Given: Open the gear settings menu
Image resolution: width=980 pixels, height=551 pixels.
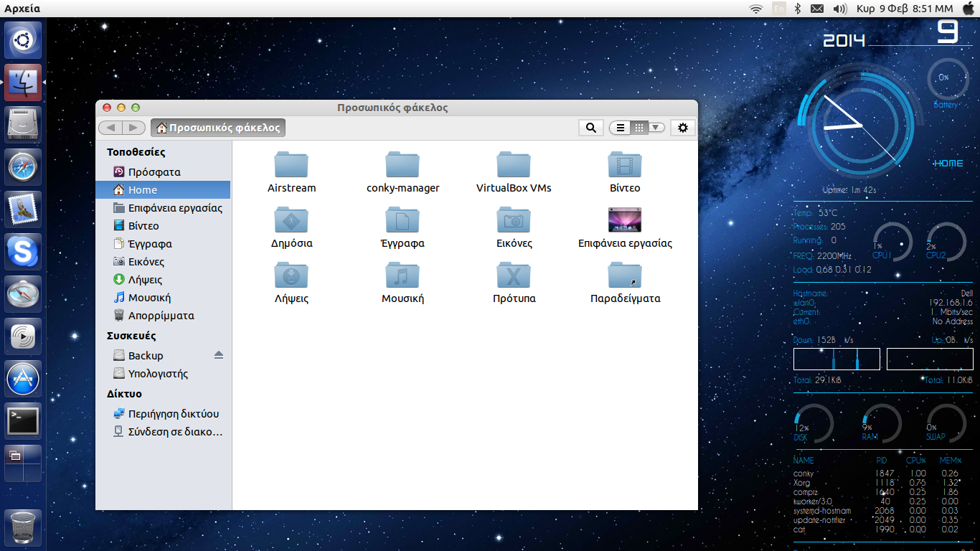Looking at the screenshot, I should click(682, 128).
